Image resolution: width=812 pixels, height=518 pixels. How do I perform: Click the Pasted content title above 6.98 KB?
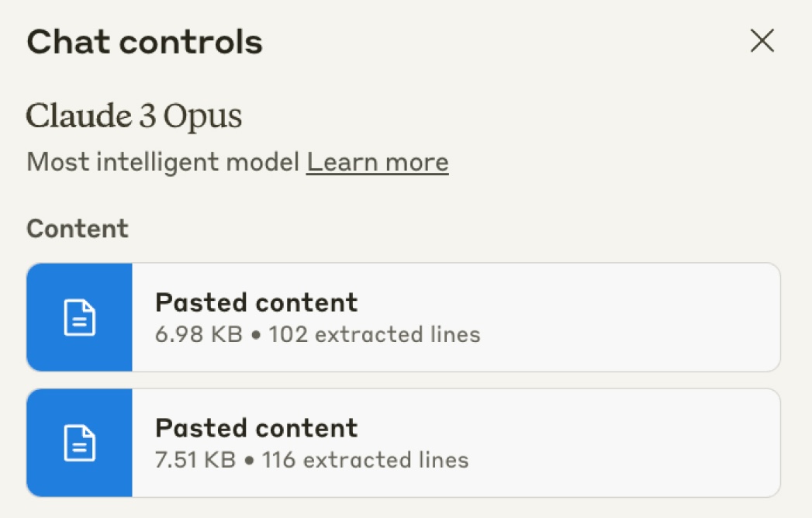click(256, 302)
